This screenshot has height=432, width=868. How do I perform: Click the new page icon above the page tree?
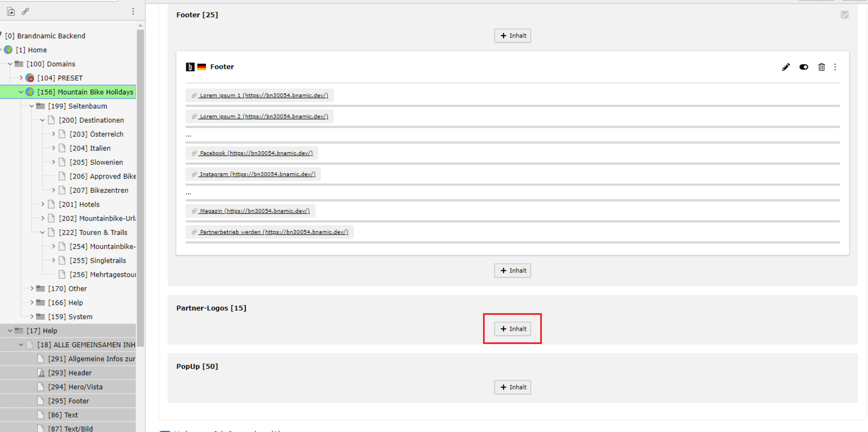tap(11, 12)
